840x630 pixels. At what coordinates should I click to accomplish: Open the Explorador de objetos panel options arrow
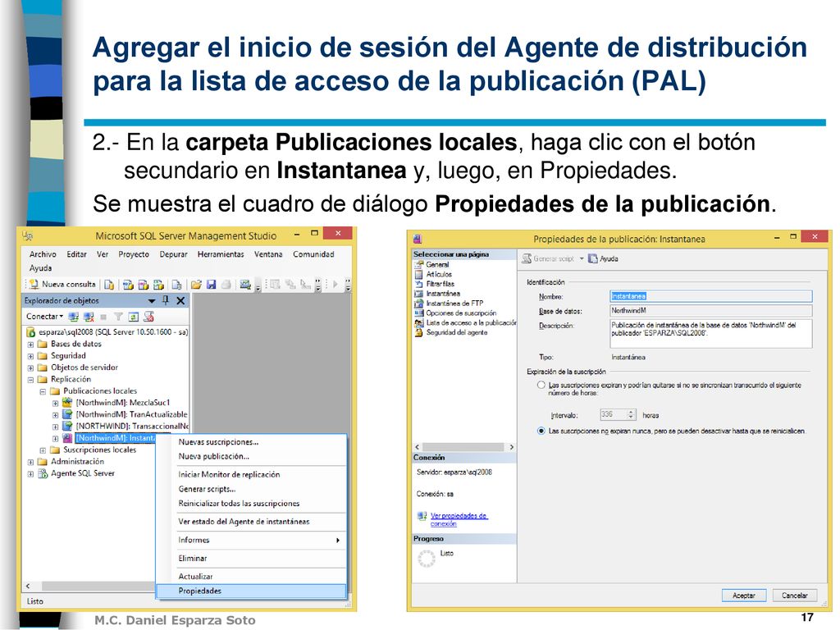(152, 301)
